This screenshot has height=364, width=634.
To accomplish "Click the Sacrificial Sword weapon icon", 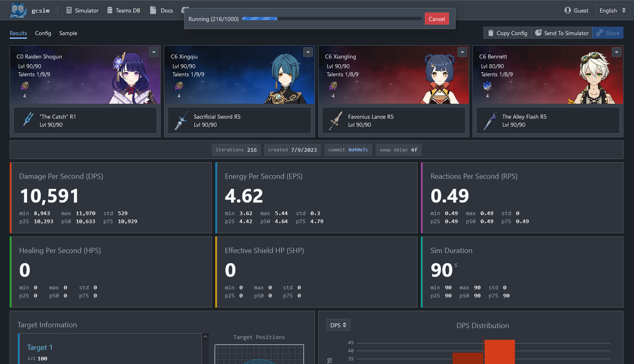I will [182, 120].
